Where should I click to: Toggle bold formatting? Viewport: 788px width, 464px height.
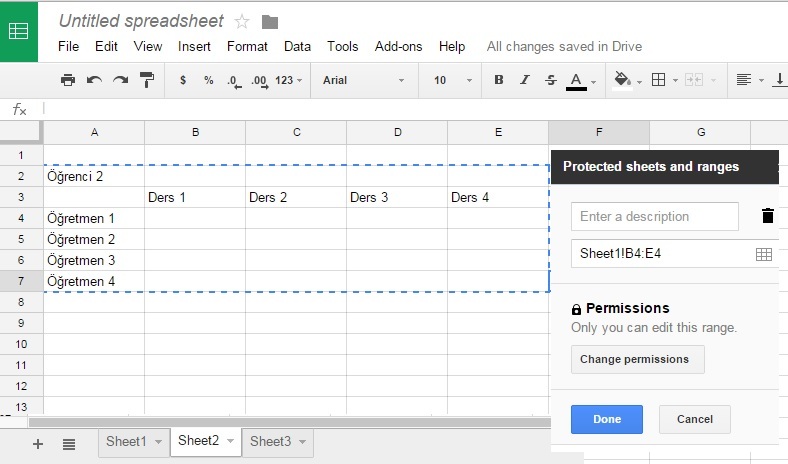[499, 80]
